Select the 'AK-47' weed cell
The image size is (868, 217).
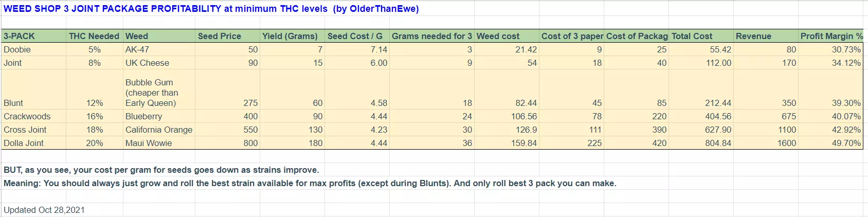pos(158,49)
